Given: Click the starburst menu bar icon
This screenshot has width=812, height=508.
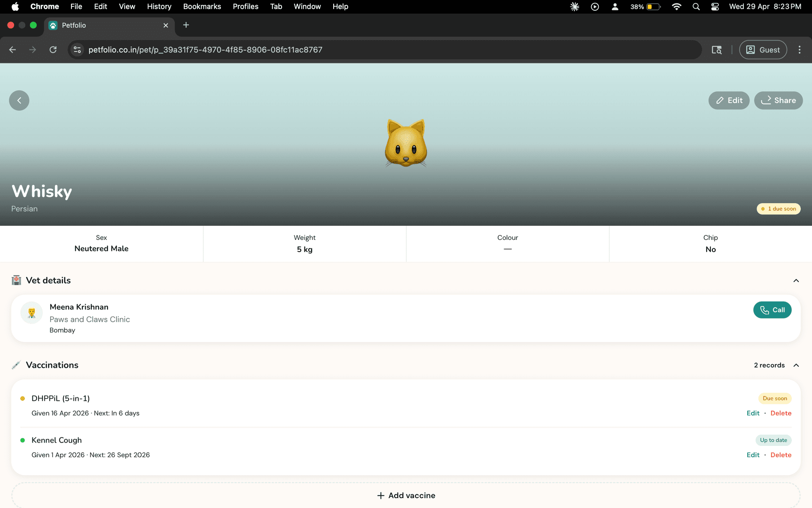Looking at the screenshot, I should pyautogui.click(x=575, y=7).
